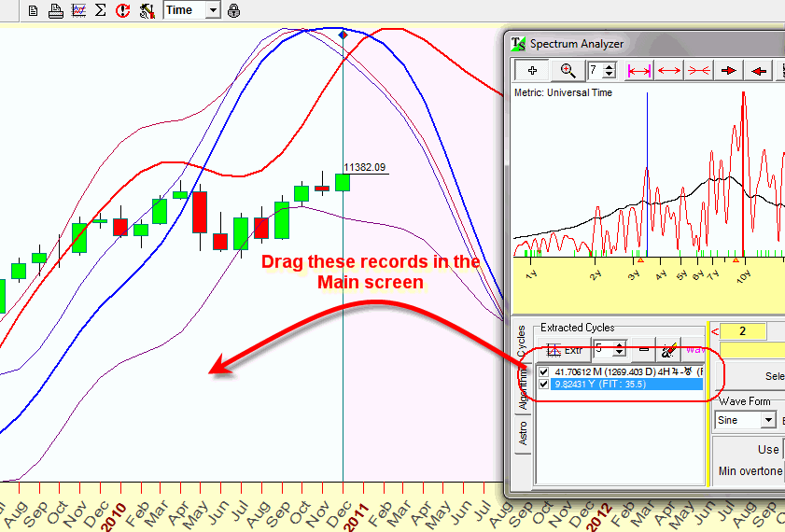This screenshot has height=532, width=785.
Task: Click the red circular refresh icon
Action: pos(123,10)
